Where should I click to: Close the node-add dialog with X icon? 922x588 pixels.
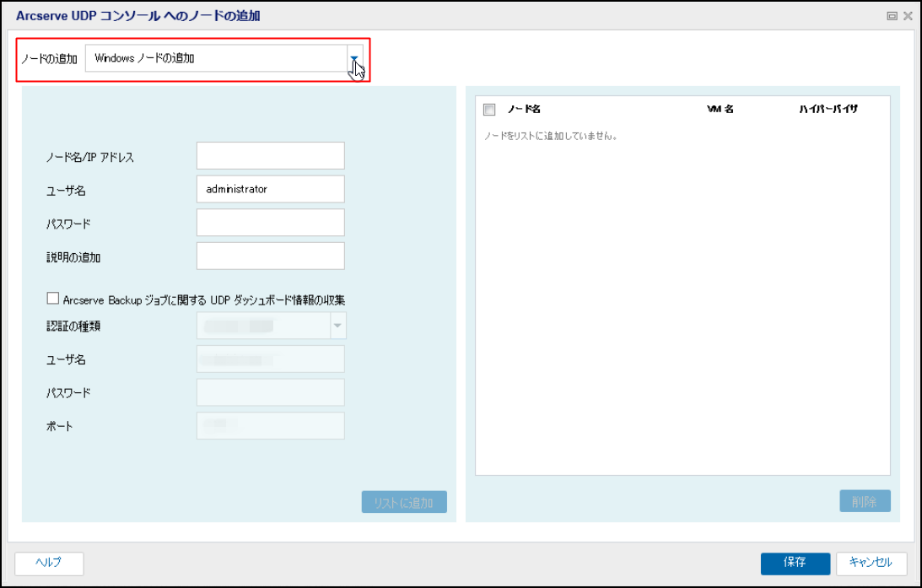908,16
